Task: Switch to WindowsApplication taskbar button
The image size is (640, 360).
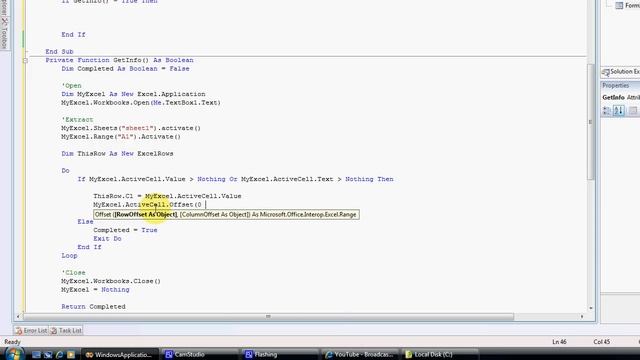Action: pyautogui.click(x=119, y=354)
